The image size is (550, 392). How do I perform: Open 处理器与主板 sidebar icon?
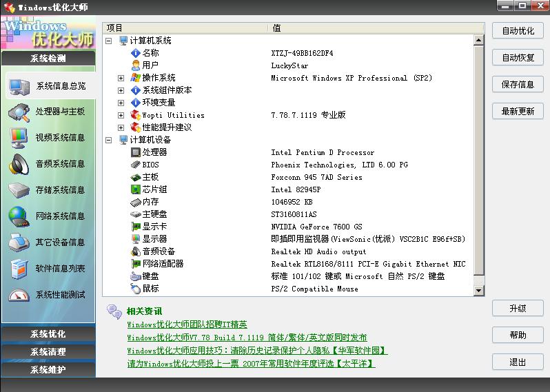point(19,112)
